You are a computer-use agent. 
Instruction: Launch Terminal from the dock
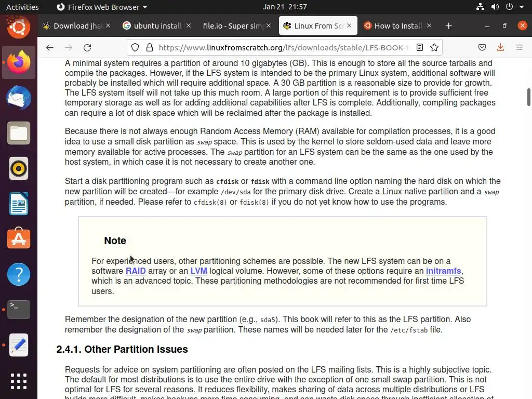19,310
